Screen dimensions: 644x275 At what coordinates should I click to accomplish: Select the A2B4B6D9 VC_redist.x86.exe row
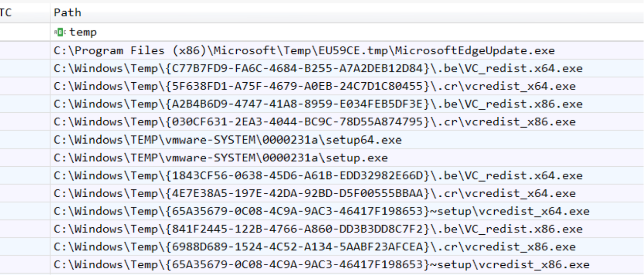[347, 104]
